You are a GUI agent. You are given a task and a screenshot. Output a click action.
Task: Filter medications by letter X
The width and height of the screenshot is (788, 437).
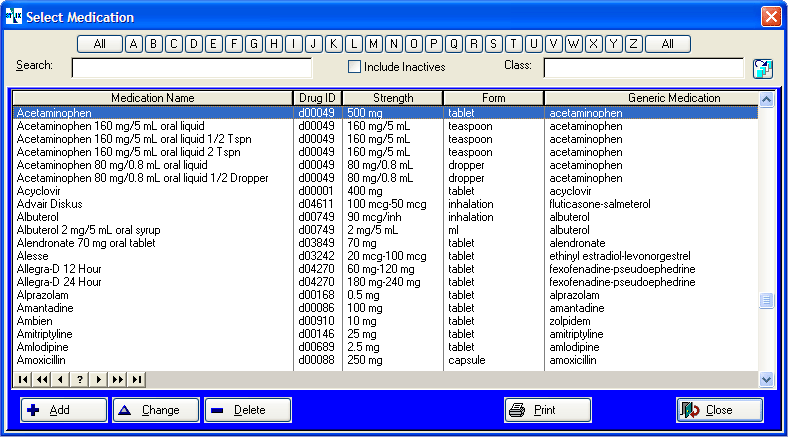click(593, 44)
